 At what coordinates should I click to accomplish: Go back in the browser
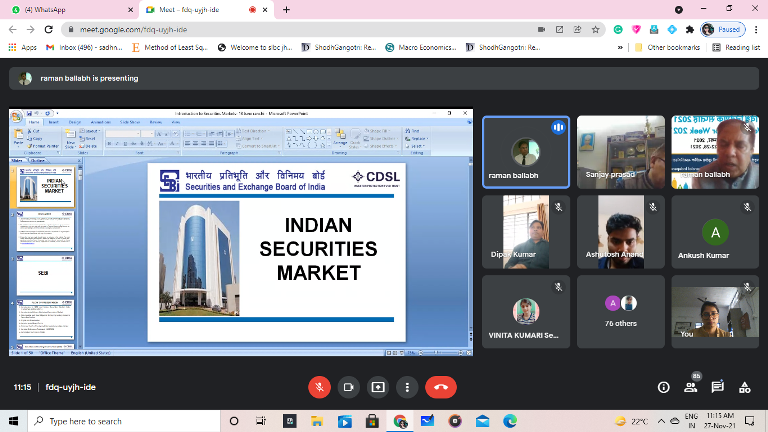[x=13, y=29]
